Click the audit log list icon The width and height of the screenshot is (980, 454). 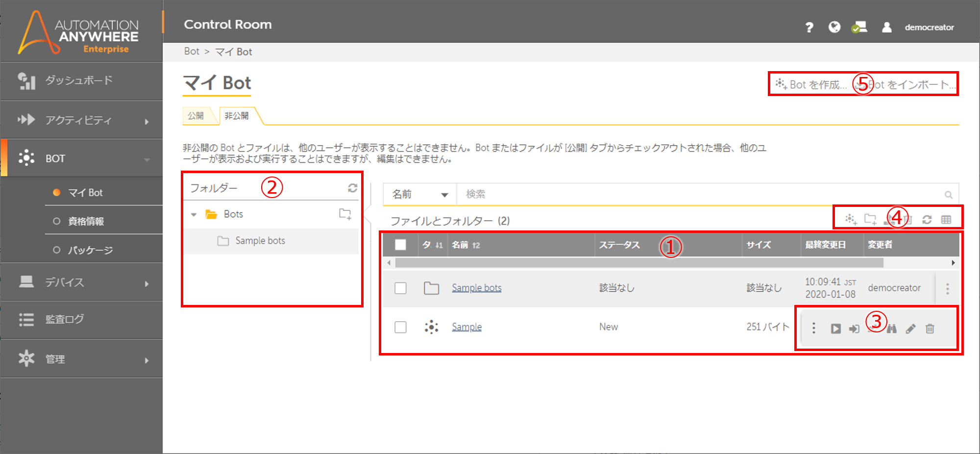click(26, 320)
